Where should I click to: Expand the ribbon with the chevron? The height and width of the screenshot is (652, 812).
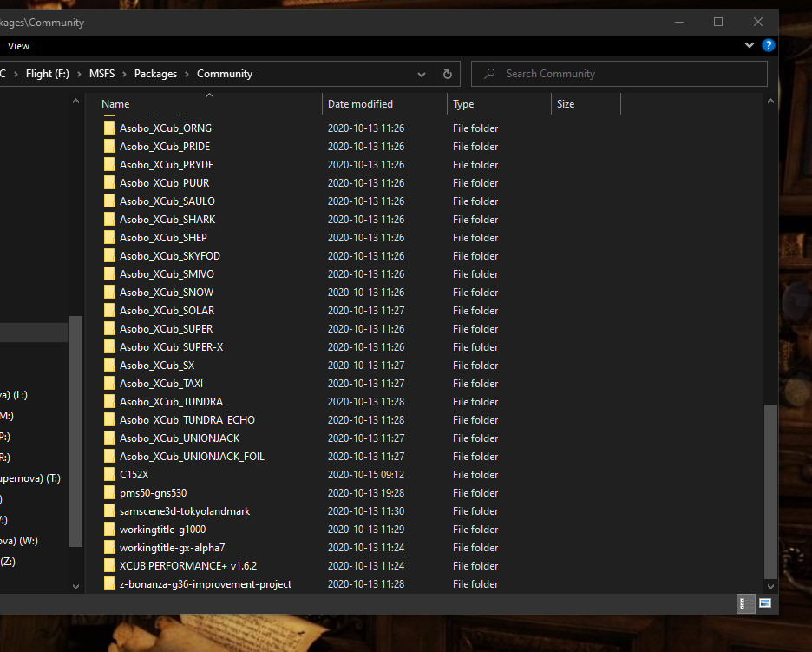[x=749, y=46]
